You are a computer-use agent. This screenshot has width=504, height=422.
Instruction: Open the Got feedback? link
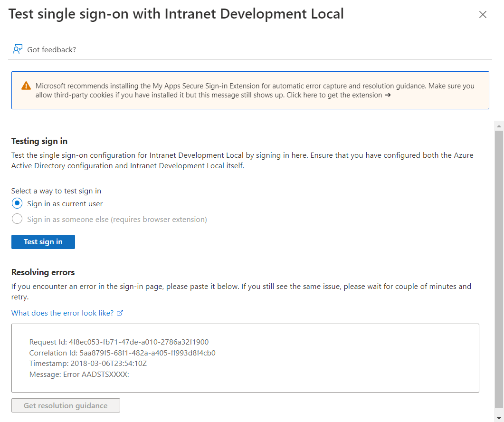(51, 49)
